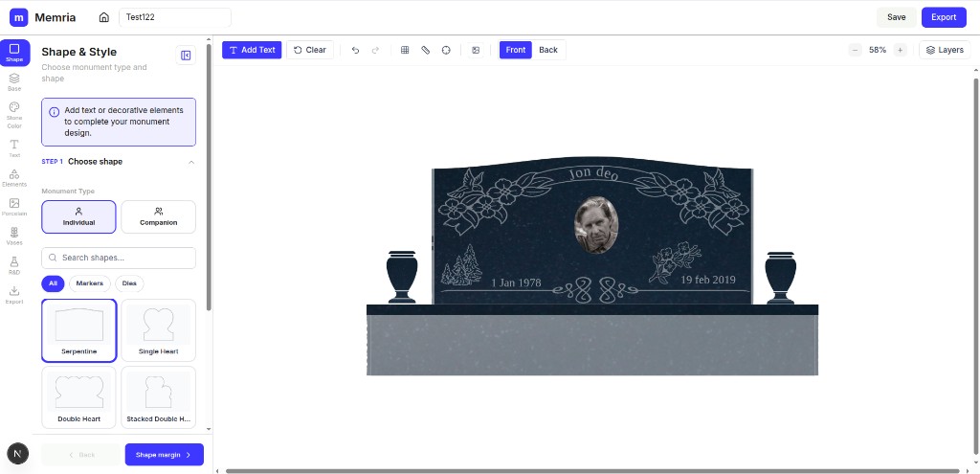
Task: Switch to the Front view tab
Action: point(516,50)
